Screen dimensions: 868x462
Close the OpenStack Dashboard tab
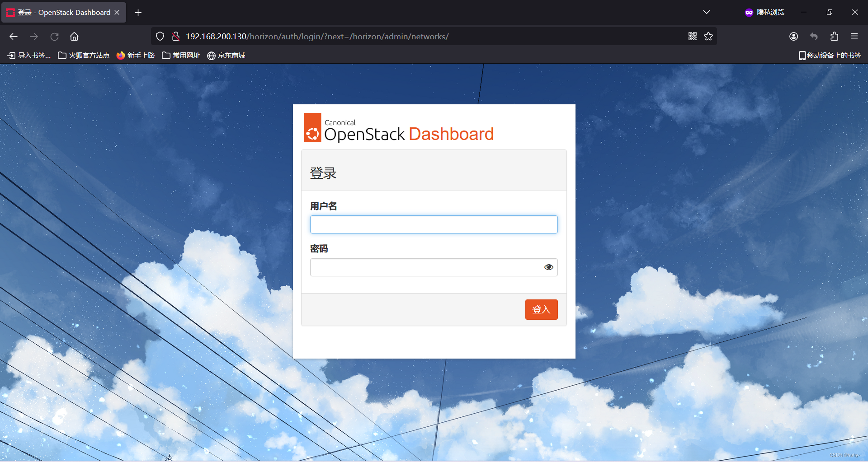(117, 12)
